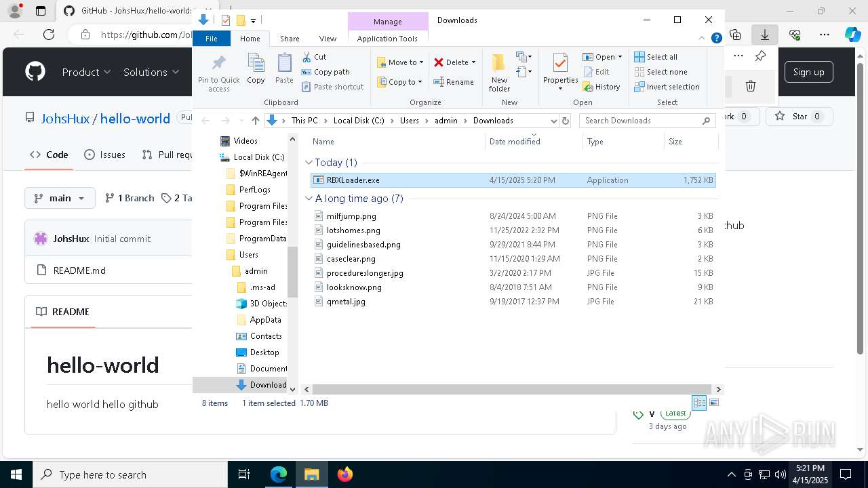Select Contacts in navigation tree

pyautogui.click(x=258, y=336)
